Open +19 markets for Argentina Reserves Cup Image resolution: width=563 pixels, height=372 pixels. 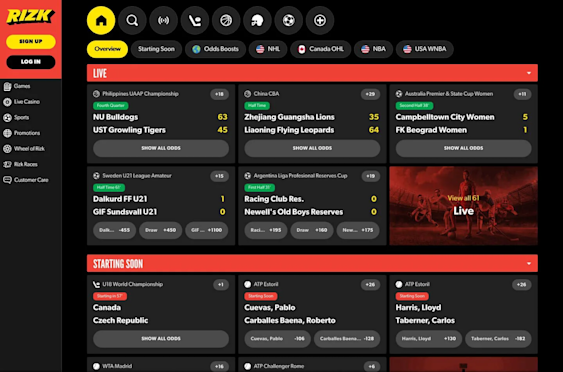point(371,176)
